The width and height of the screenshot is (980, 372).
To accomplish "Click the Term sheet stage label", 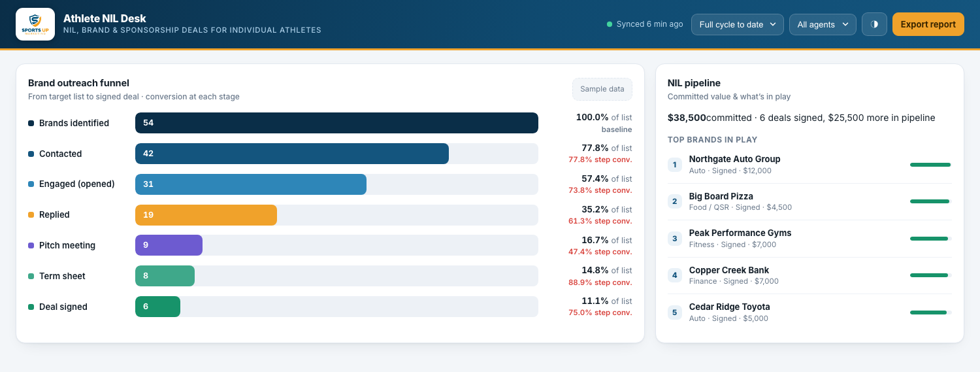I will [62, 276].
